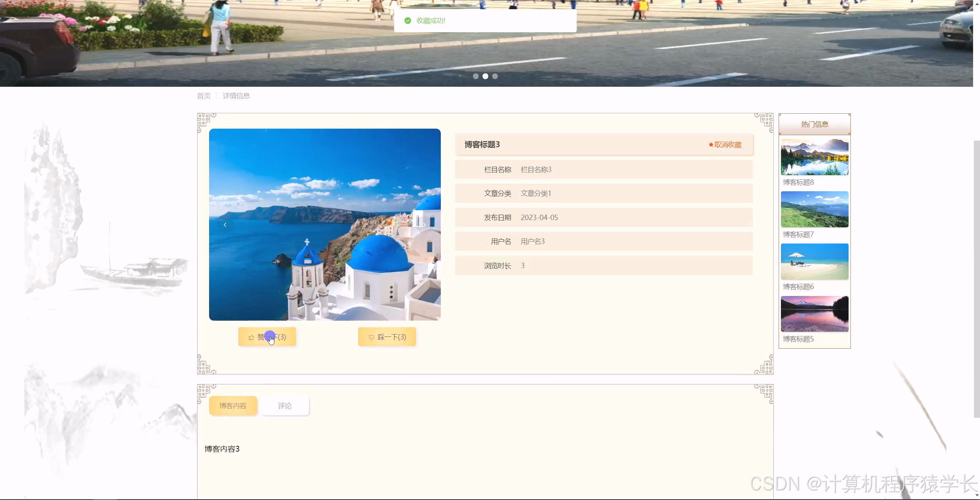Go to previous image with left arrow
Viewport: 980px width, 500px height.
(225, 225)
